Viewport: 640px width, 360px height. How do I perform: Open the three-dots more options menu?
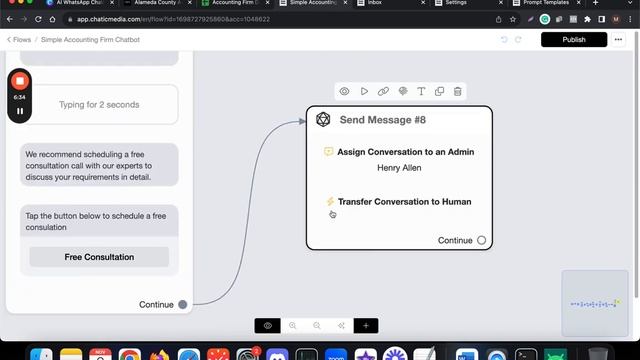coord(618,40)
